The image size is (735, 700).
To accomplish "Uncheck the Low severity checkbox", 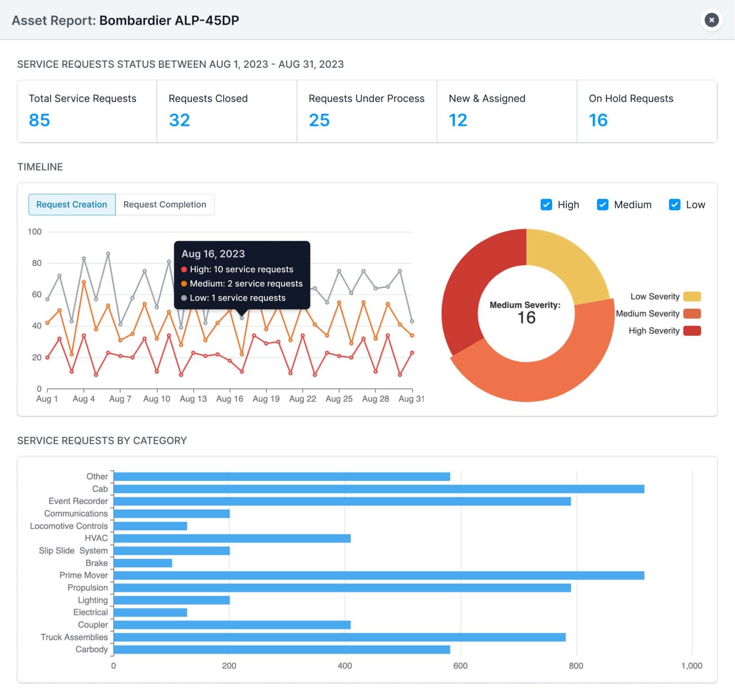I will click(674, 205).
